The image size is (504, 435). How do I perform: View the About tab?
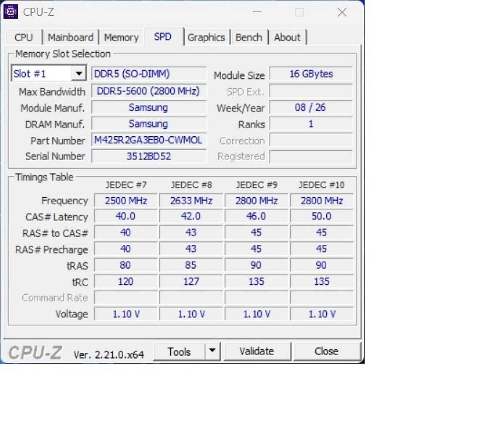287,37
